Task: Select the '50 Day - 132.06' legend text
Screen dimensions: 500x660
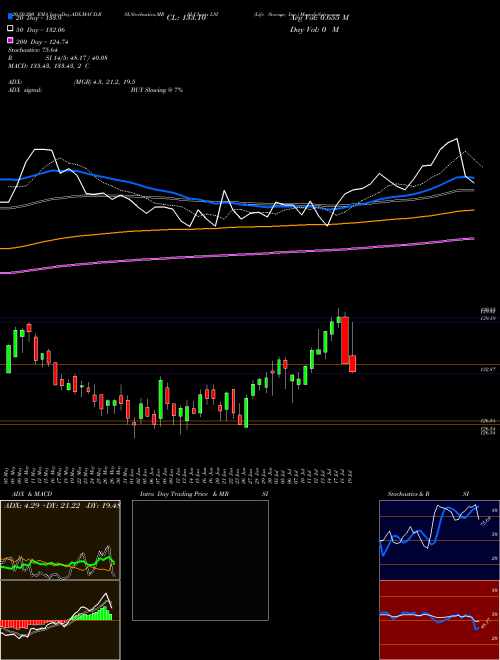Action: point(41,30)
